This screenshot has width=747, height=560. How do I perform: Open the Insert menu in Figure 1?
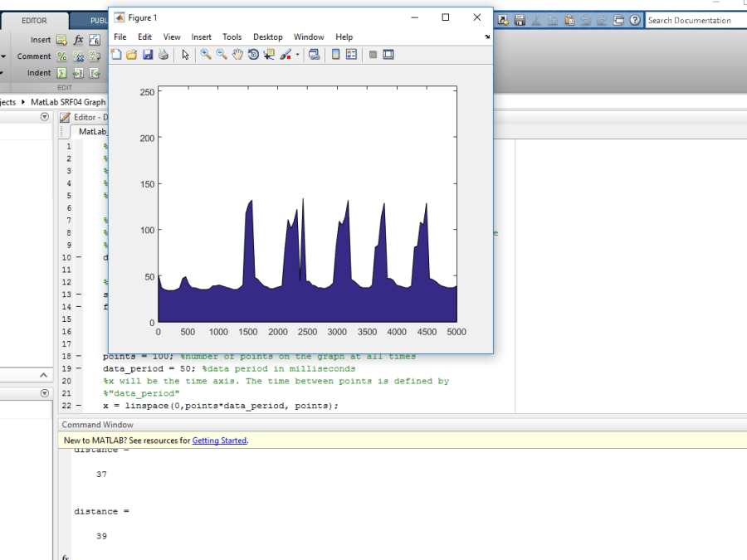tap(202, 37)
